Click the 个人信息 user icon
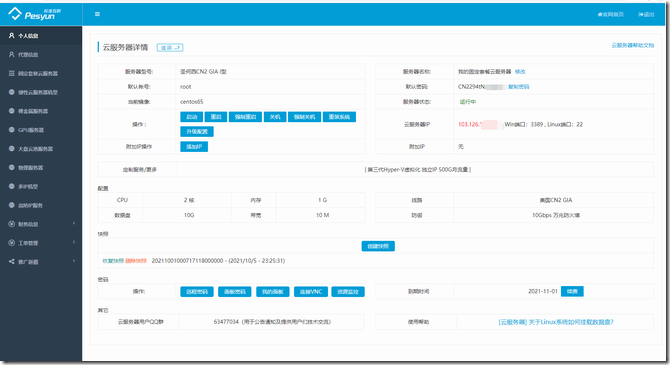The image size is (670, 365). (12, 35)
